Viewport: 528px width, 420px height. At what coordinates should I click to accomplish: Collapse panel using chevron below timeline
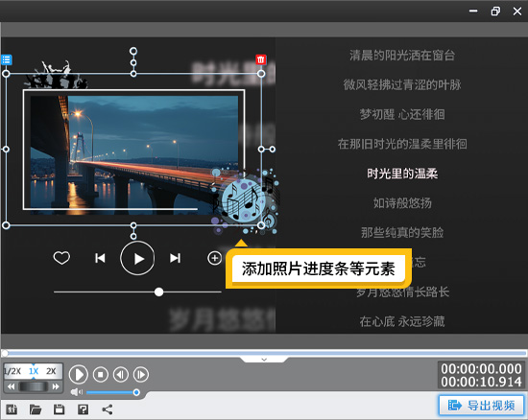tap(264, 360)
